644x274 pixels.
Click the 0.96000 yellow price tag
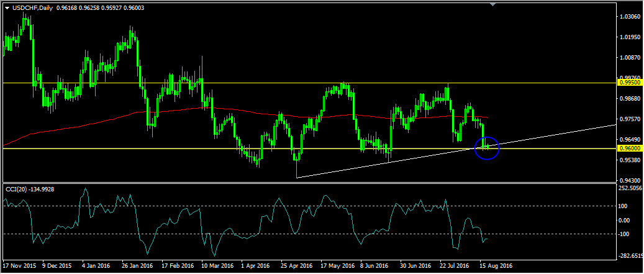pyautogui.click(x=629, y=148)
